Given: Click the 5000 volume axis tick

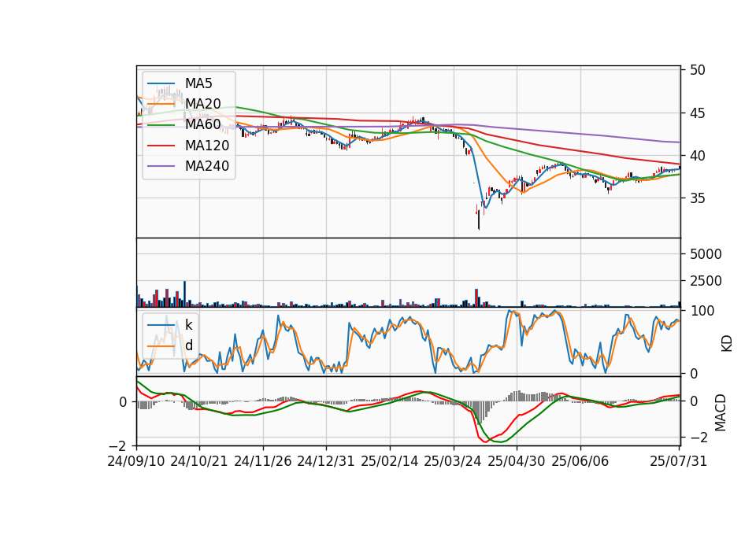Looking at the screenshot, I should point(706,254).
